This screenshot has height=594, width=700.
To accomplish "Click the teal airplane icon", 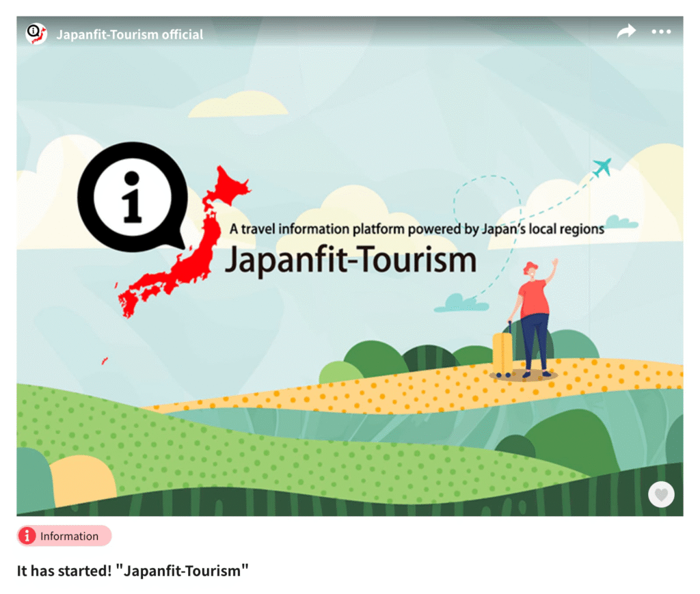I will point(602,166).
